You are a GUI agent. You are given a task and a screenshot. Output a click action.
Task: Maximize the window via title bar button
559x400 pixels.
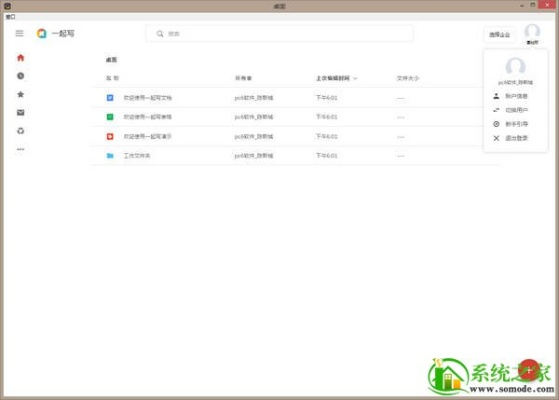533,5
